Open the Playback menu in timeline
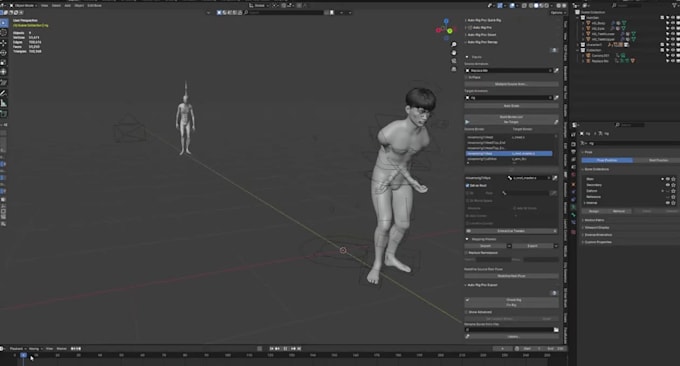 click(x=17, y=349)
